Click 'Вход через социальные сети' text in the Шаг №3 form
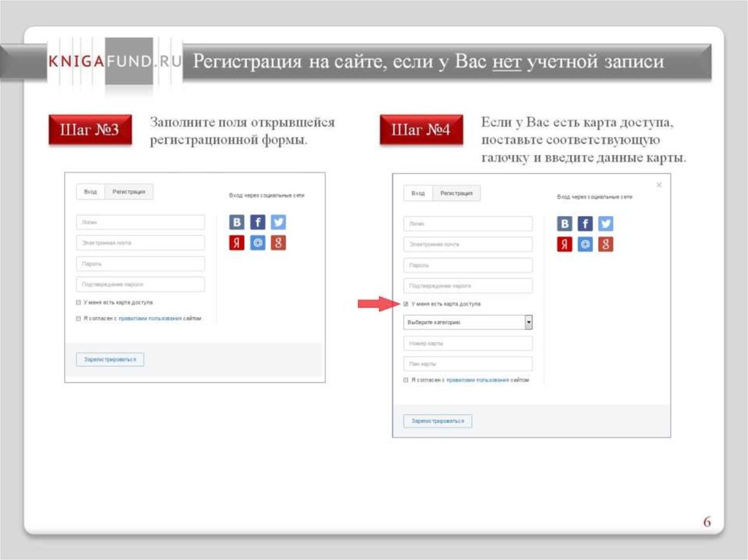 click(x=267, y=195)
